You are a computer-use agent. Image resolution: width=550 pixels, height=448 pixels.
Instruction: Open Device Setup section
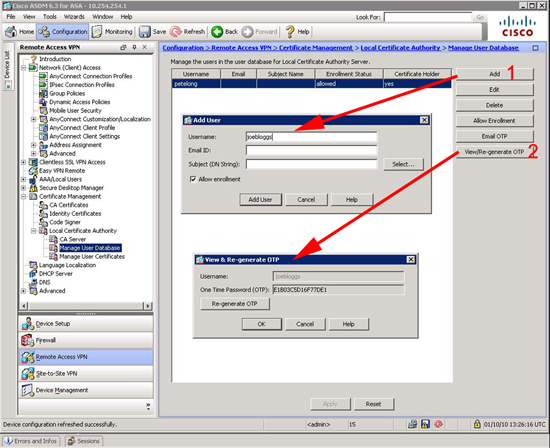coord(86,323)
